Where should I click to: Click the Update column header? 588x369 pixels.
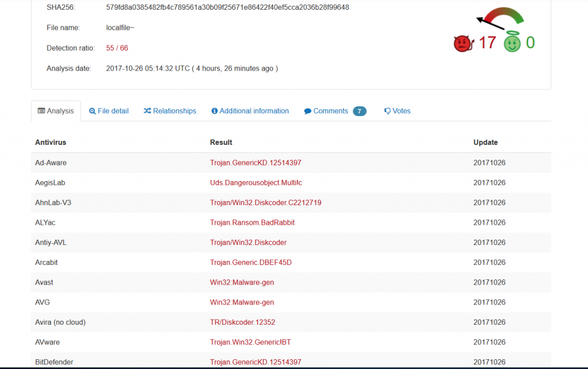[485, 143]
